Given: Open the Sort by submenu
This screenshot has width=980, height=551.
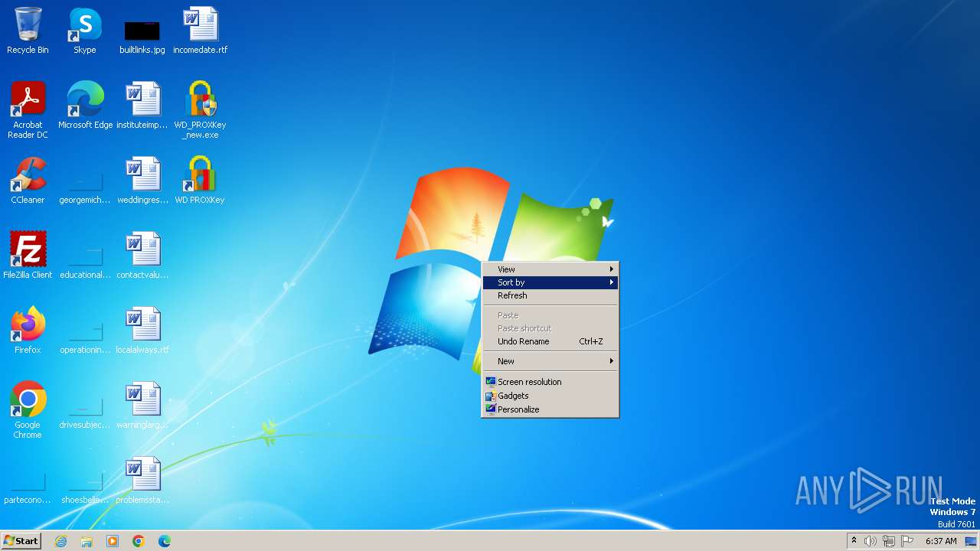Looking at the screenshot, I should coord(550,282).
